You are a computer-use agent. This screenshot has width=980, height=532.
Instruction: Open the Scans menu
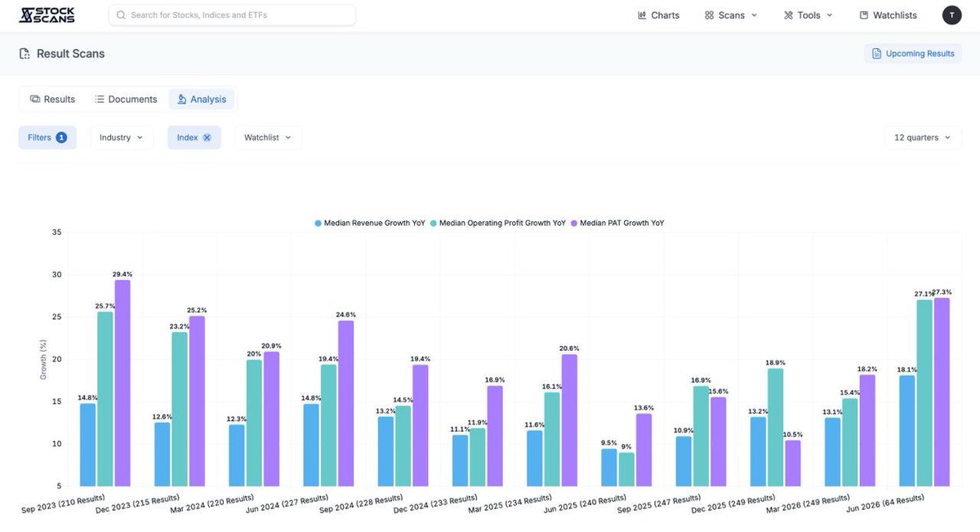731,16
